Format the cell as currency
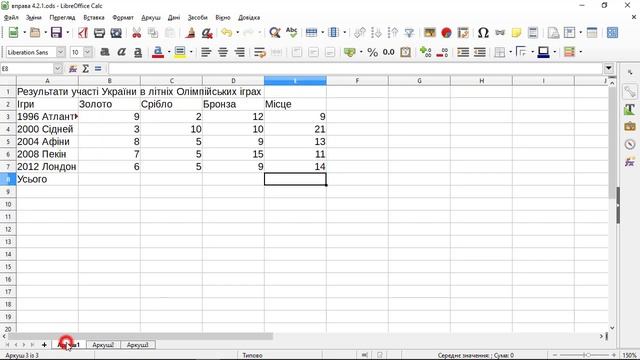The height and width of the screenshot is (360, 640). coord(349,52)
